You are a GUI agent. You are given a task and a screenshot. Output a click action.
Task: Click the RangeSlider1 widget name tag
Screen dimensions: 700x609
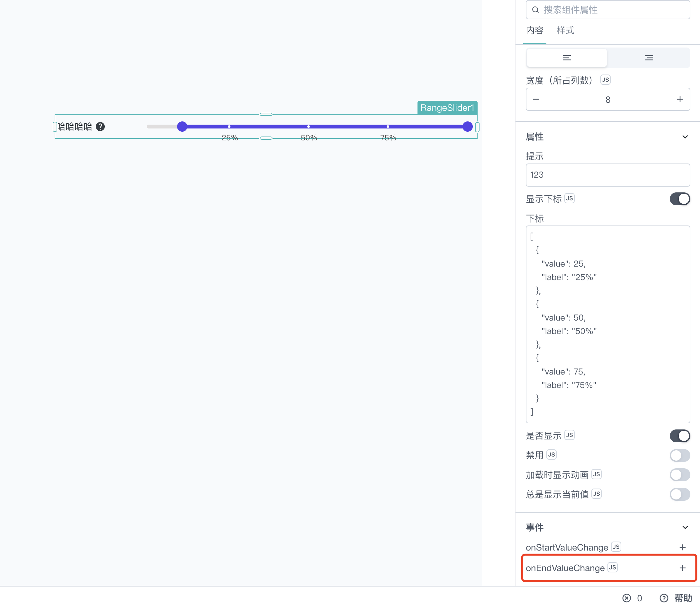[447, 108]
